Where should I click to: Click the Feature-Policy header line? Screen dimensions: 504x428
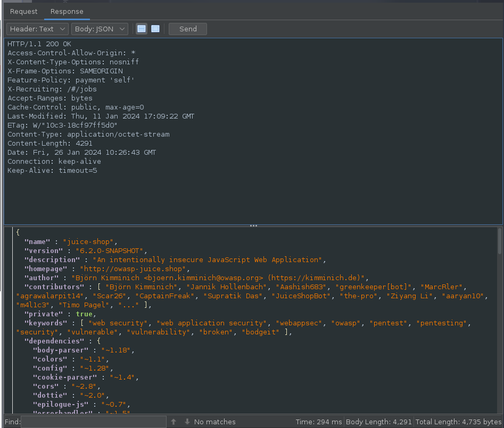[x=71, y=80]
